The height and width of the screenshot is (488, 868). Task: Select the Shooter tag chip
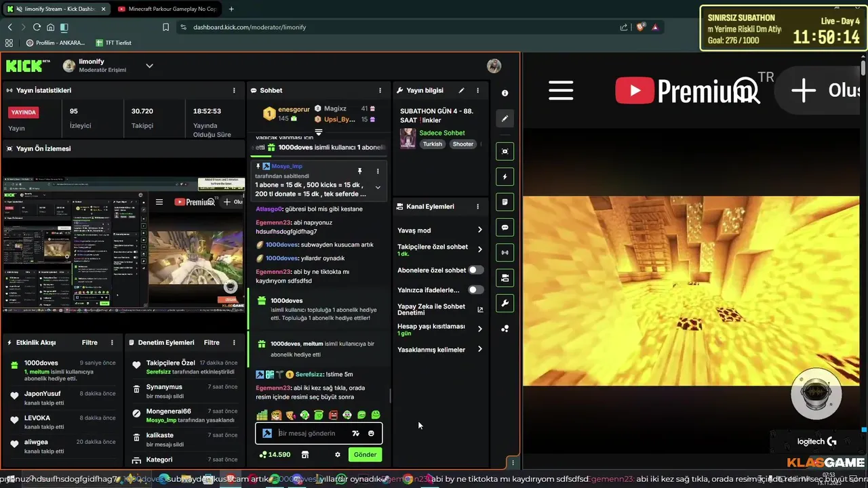tap(463, 144)
